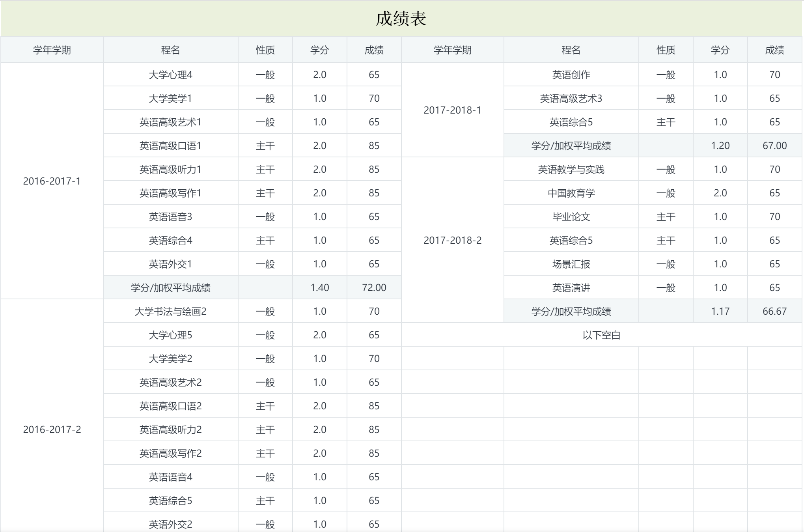Click the 英语高级口语1 course cell
Image resolution: width=804 pixels, height=532 pixels.
(x=170, y=146)
